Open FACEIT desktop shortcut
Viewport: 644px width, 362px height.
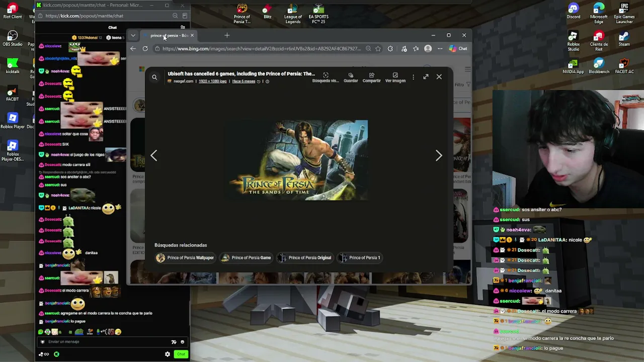(x=13, y=94)
